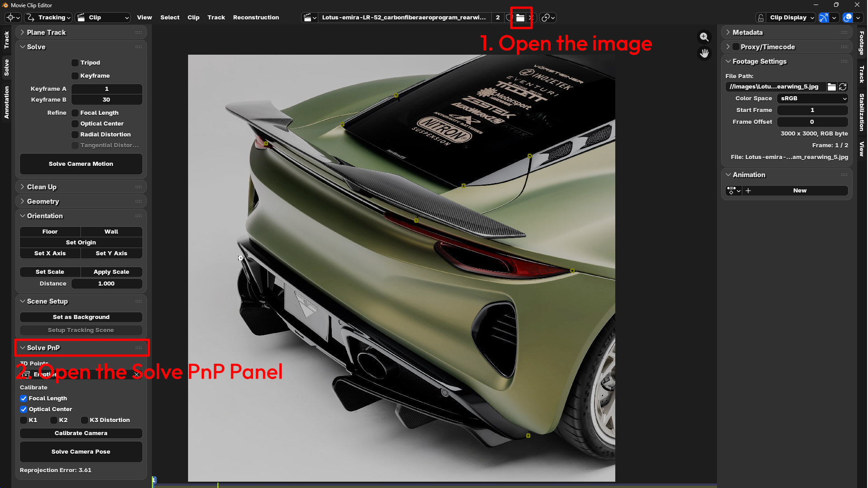The width and height of the screenshot is (868, 488).
Task: Browse movie clips with the clapboard icon
Action: tap(310, 18)
